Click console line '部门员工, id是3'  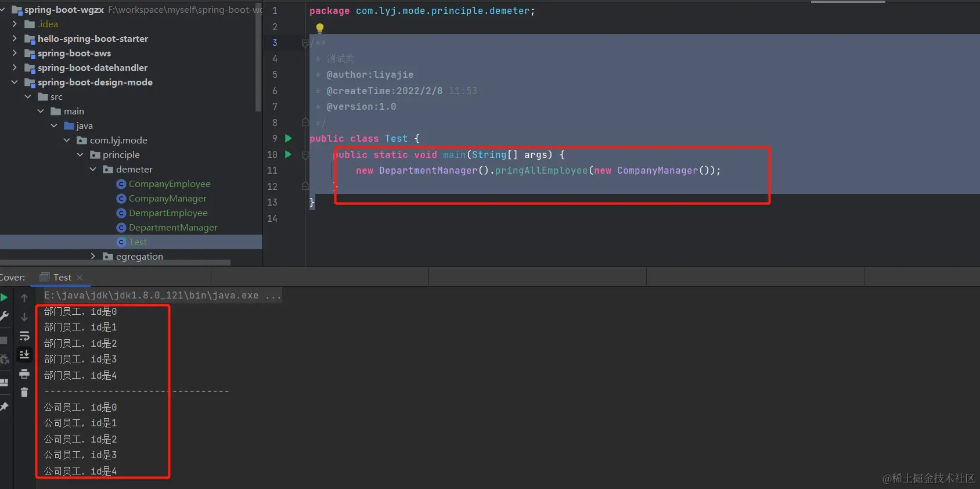81,359
